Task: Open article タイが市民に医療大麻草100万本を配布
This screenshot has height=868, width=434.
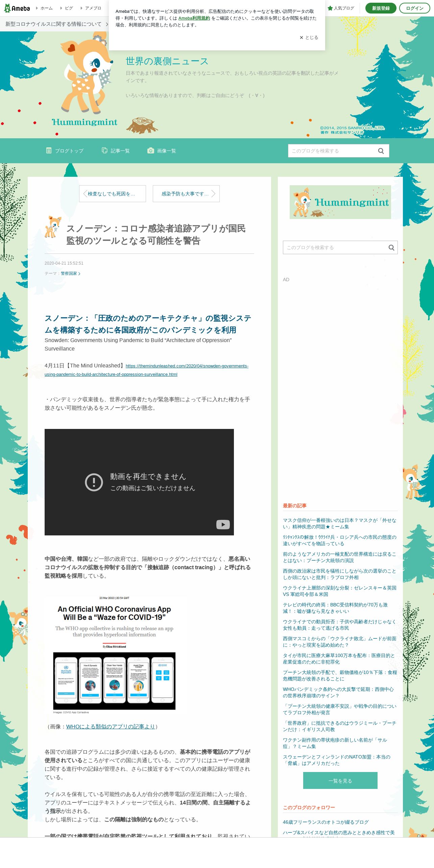Action: pyautogui.click(x=339, y=659)
